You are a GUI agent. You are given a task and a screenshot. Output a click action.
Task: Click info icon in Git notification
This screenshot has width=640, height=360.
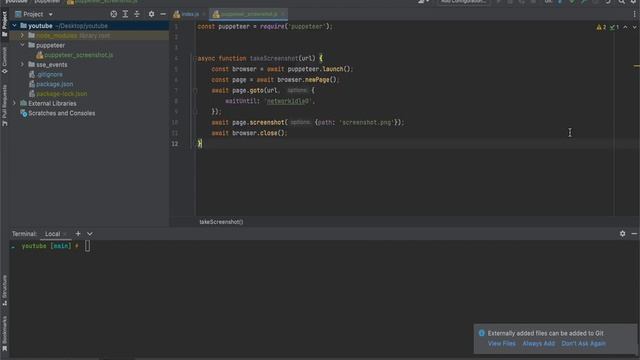click(482, 333)
